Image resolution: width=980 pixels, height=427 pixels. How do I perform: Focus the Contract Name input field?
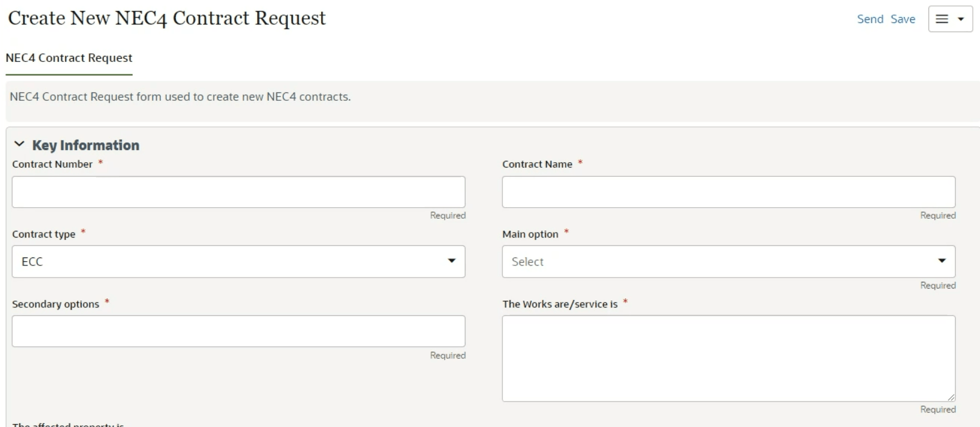pyautogui.click(x=728, y=192)
